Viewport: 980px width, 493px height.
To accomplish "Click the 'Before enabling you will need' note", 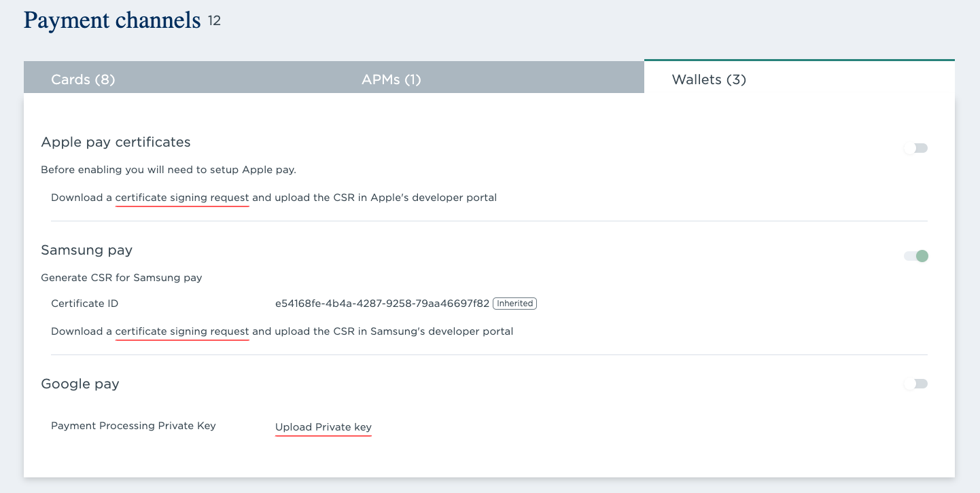I will point(169,170).
